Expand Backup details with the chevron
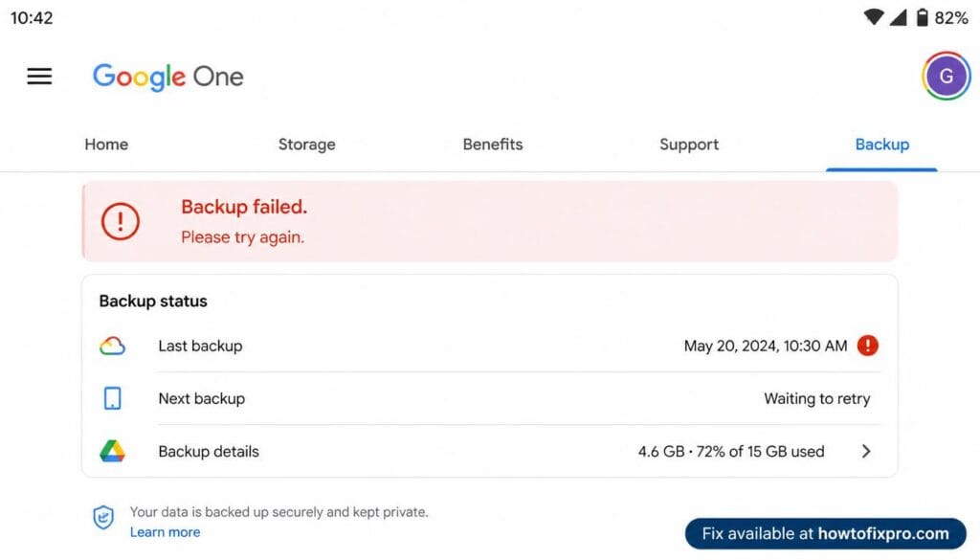Screen dimensions: 980x560 tap(865, 451)
